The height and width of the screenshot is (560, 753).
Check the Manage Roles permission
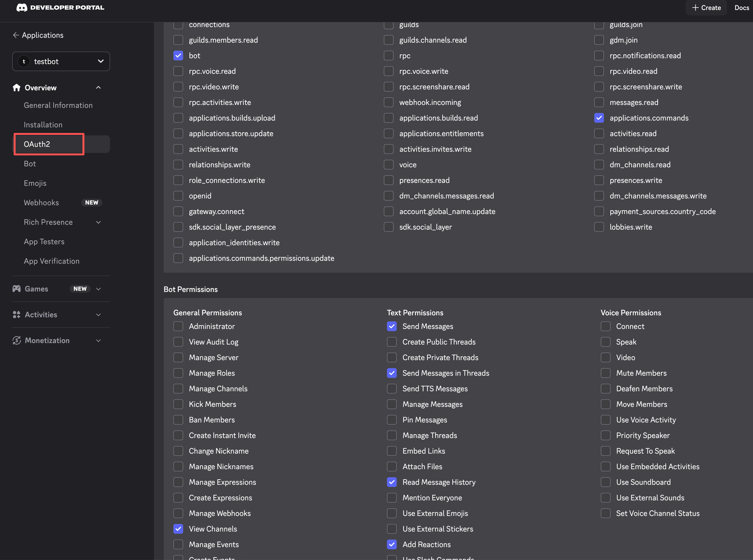[178, 373]
